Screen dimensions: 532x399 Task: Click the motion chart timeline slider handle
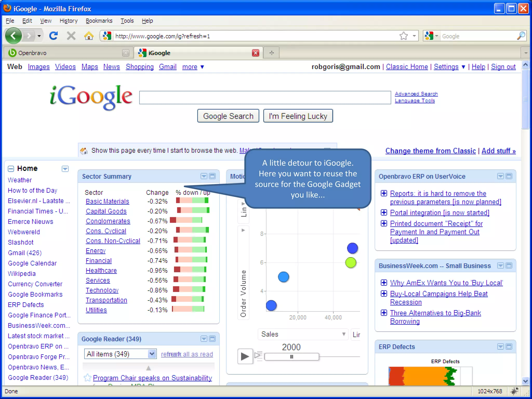coord(291,357)
